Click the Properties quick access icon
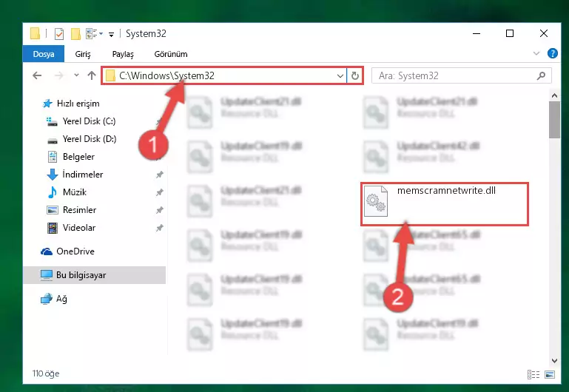Image resolution: width=569 pixels, height=392 pixels. (x=58, y=34)
